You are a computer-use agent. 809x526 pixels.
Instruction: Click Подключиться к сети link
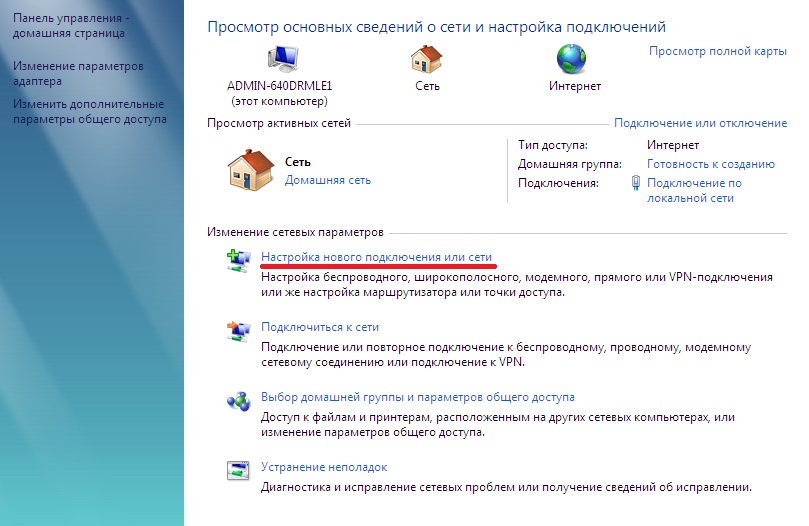(x=320, y=327)
